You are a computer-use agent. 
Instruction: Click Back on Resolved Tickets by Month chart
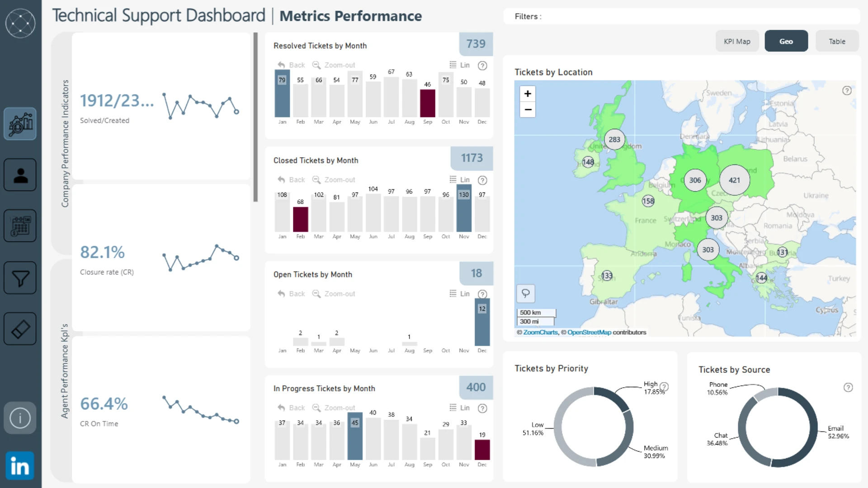coord(291,65)
